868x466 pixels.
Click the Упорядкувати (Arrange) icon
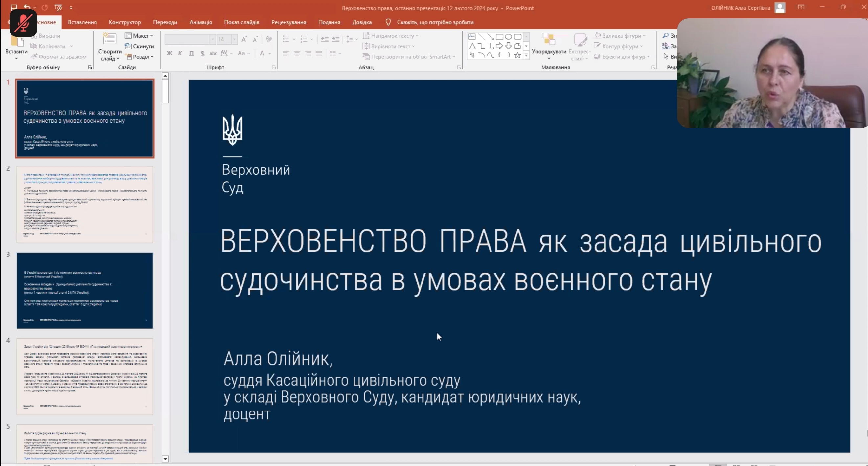tap(549, 40)
